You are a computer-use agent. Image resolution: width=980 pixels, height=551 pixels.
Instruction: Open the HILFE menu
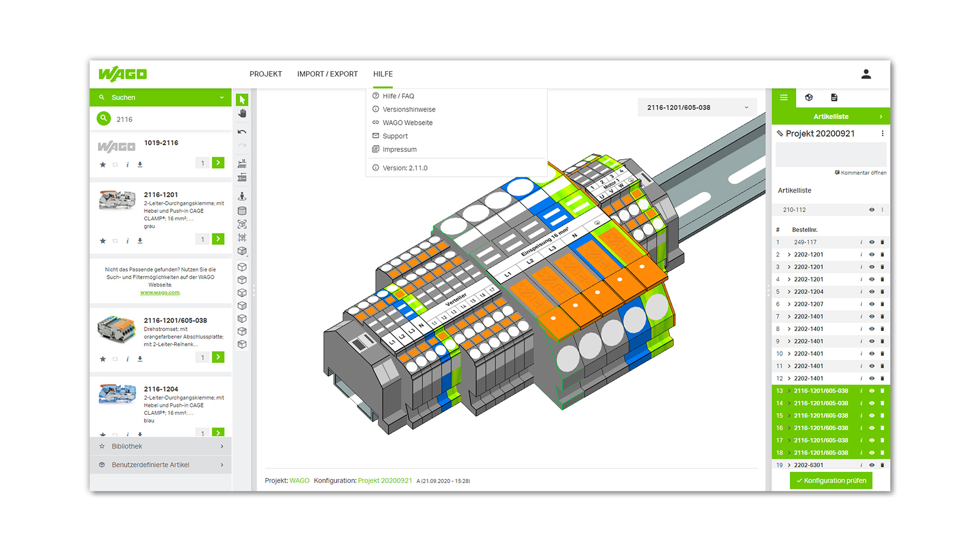tap(383, 74)
